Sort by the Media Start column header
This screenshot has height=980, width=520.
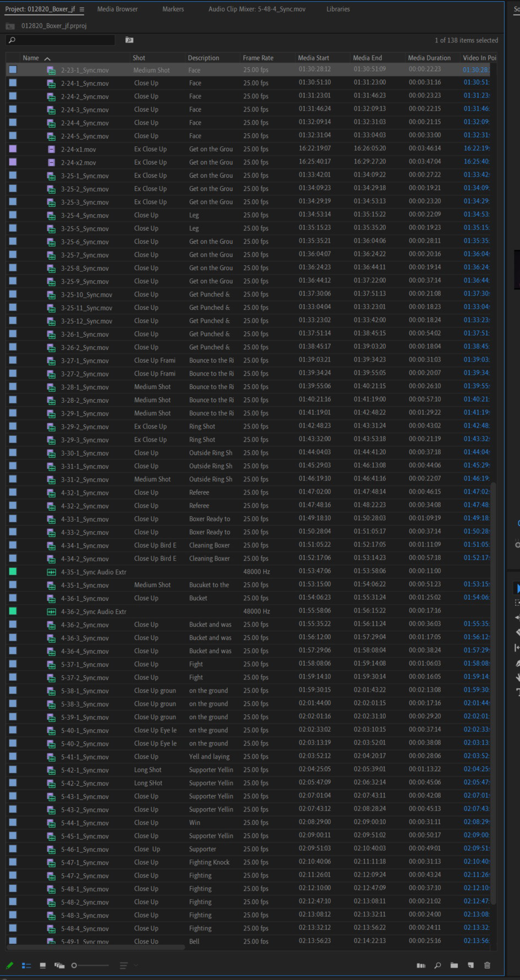point(313,58)
